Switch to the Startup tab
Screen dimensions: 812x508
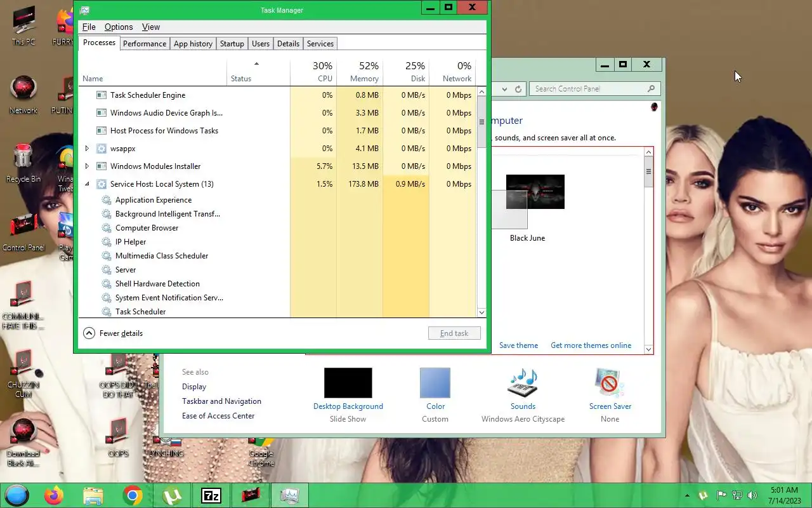pyautogui.click(x=232, y=44)
